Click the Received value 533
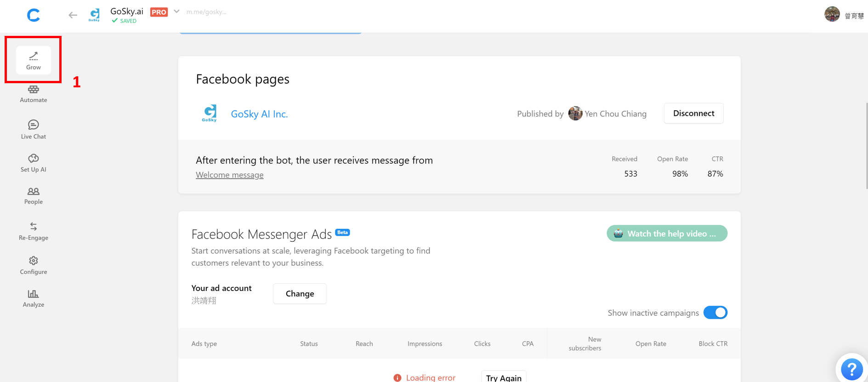 [x=630, y=174]
